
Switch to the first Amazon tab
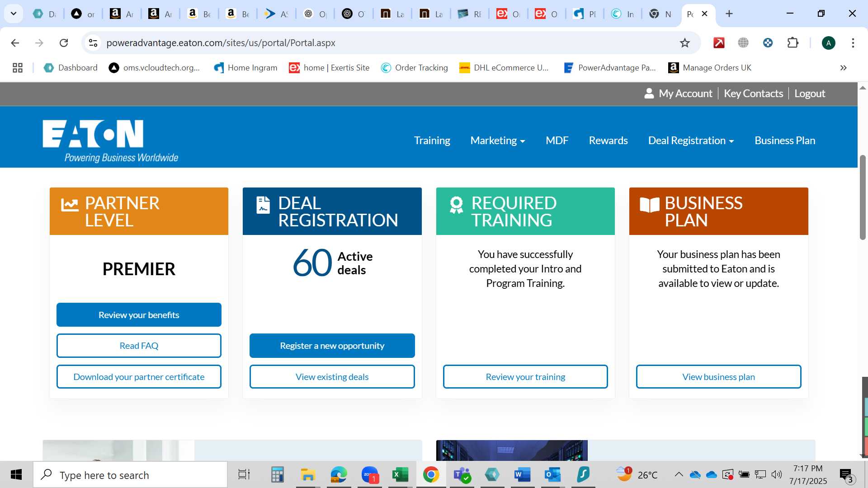click(x=122, y=14)
